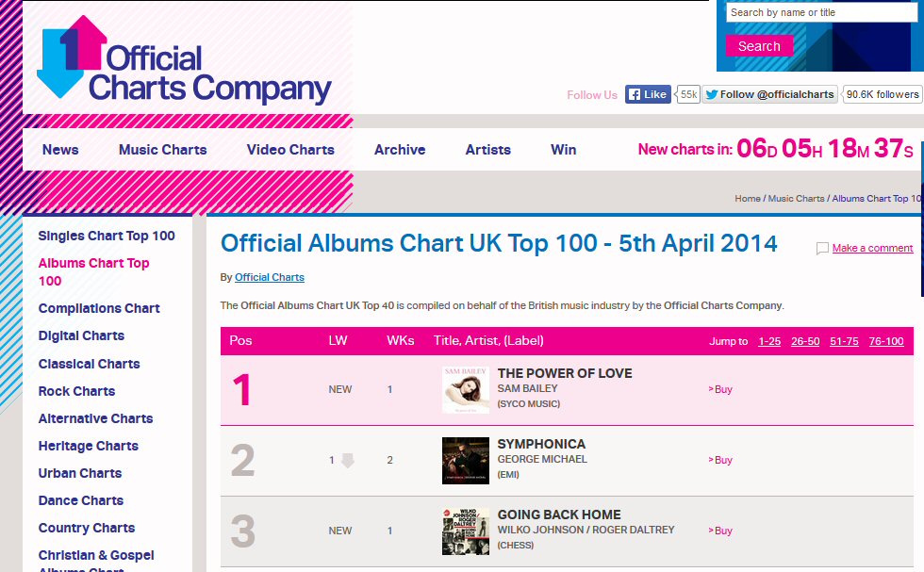
Task: Open the Video Charts menu
Action: tap(290, 150)
